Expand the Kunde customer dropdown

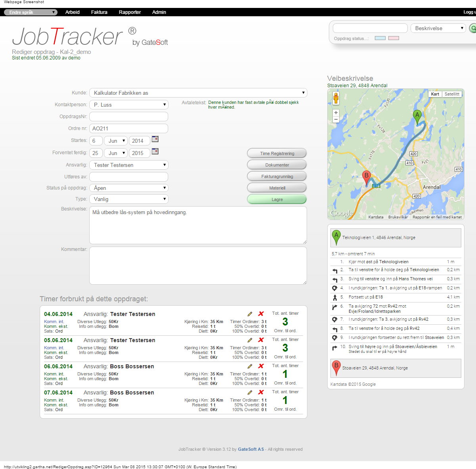[198, 93]
